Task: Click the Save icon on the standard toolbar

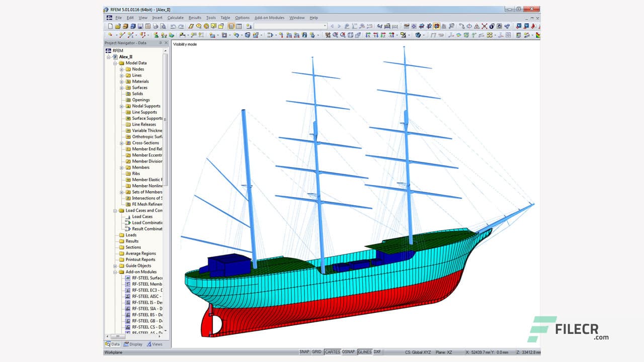Action: pyautogui.click(x=139, y=26)
